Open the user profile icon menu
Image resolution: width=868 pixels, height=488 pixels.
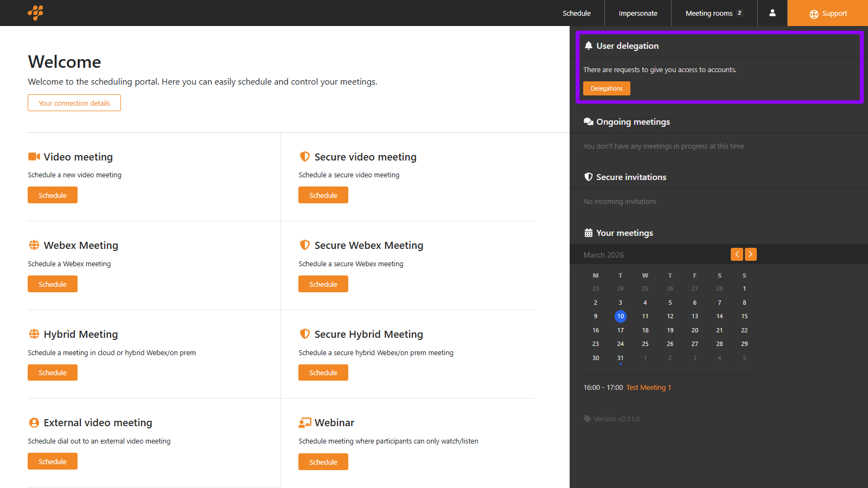pyautogui.click(x=772, y=13)
